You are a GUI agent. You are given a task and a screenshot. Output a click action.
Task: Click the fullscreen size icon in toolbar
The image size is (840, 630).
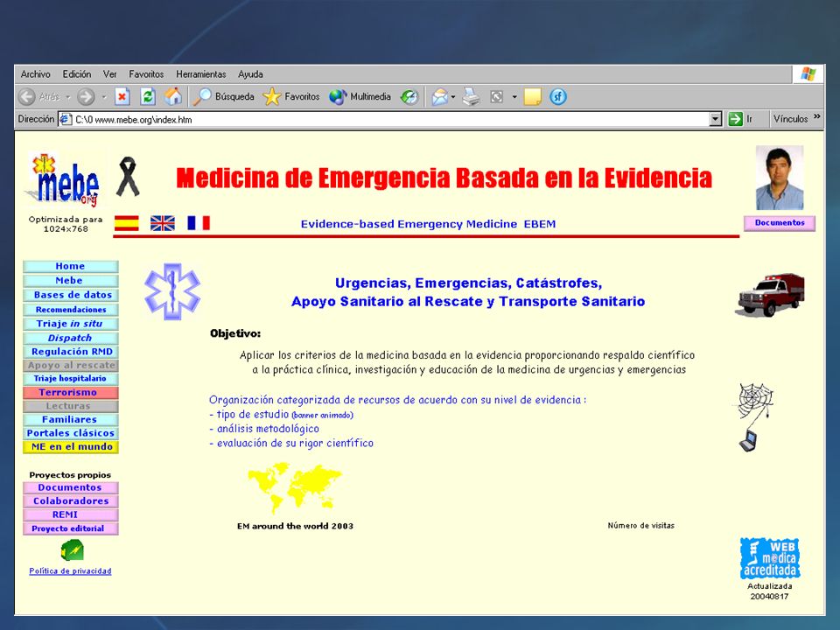pyautogui.click(x=497, y=97)
